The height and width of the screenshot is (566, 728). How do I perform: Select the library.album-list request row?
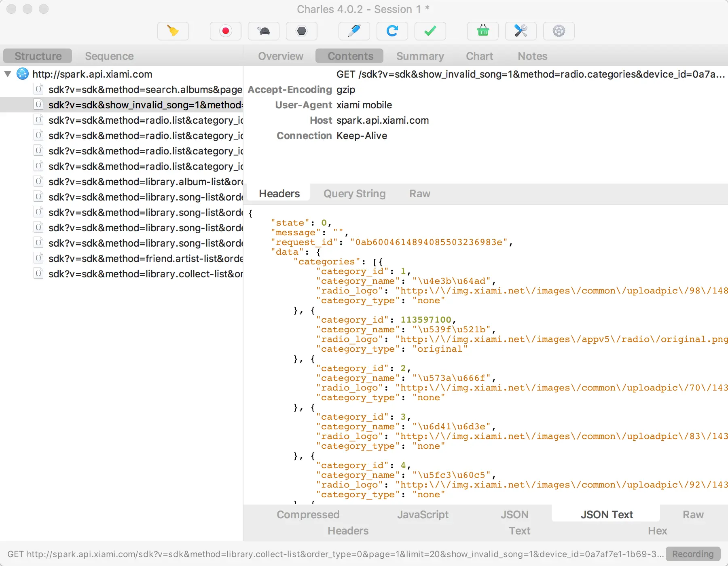[121, 182]
